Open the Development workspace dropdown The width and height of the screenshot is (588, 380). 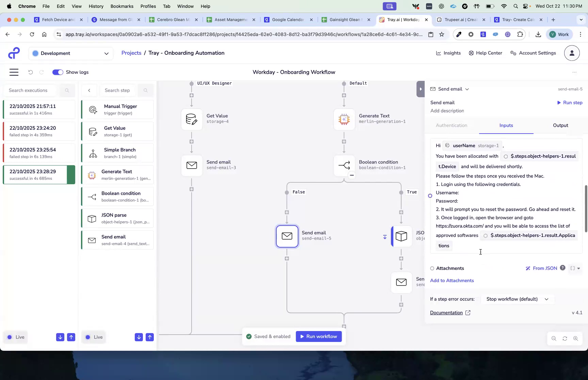coord(70,53)
